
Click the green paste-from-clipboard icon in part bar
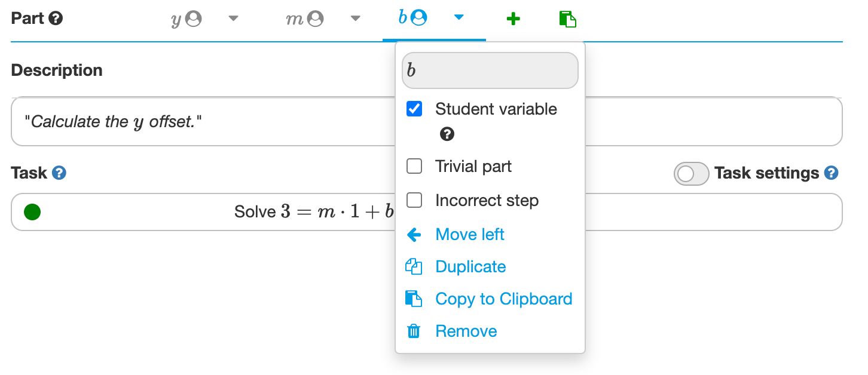567,18
